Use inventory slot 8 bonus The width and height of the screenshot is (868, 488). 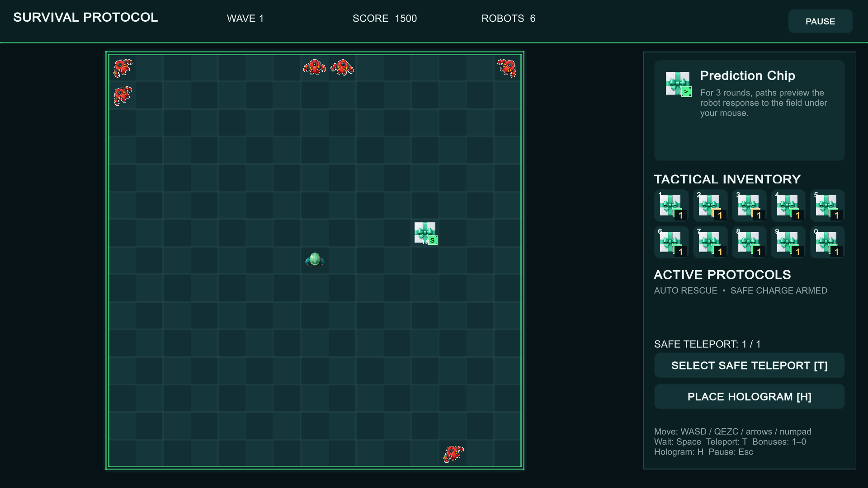749,242
